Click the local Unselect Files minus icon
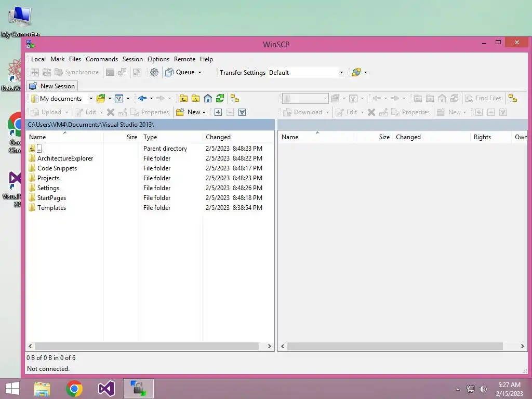The image size is (532, 399). [230, 112]
